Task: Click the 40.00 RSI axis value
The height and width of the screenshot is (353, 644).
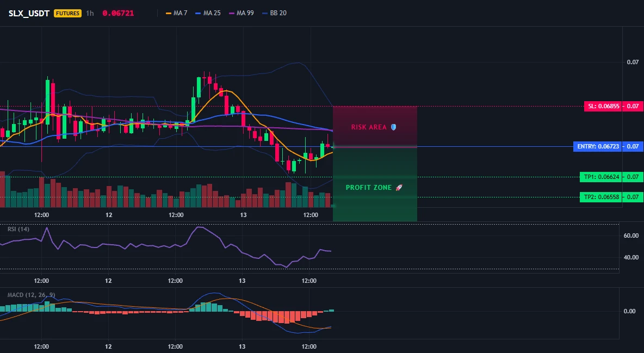Action: point(631,258)
